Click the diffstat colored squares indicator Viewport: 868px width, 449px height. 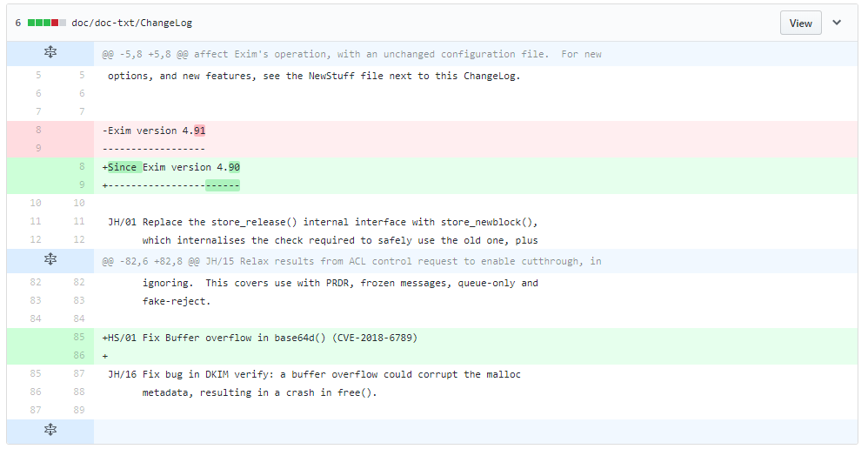pos(46,23)
